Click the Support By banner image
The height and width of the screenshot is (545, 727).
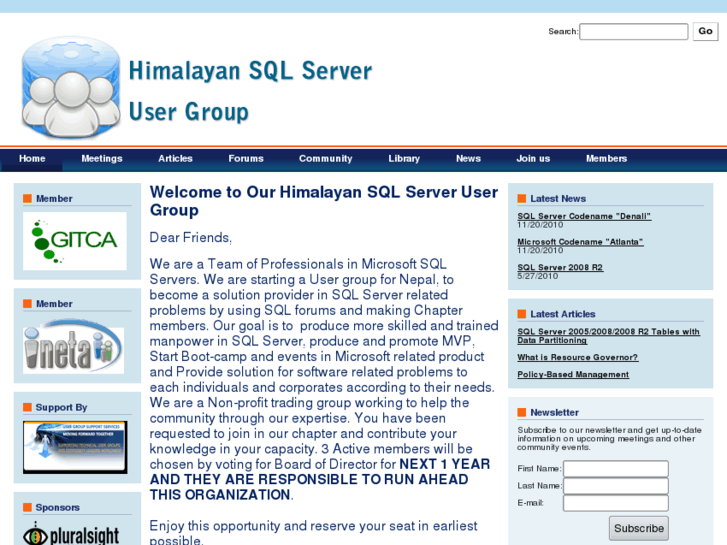pos(75,447)
